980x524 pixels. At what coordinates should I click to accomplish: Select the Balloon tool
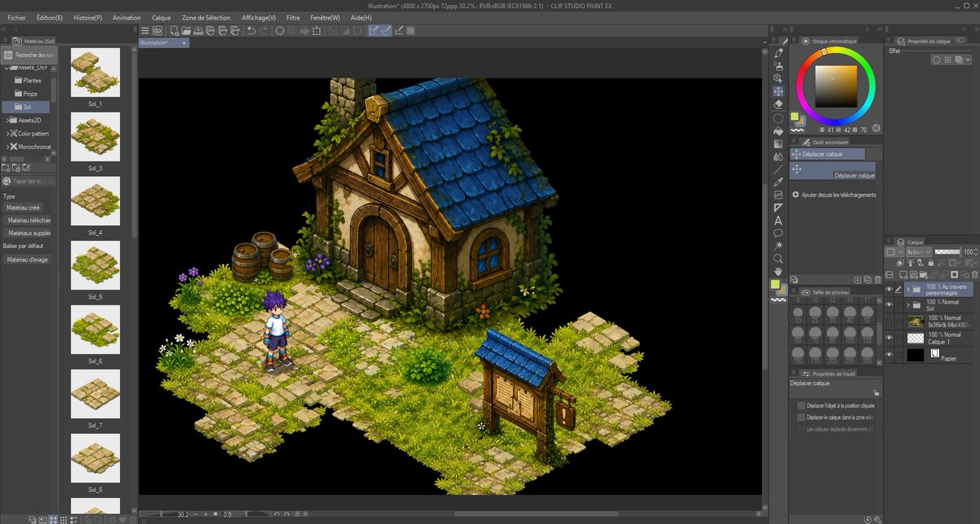778,233
